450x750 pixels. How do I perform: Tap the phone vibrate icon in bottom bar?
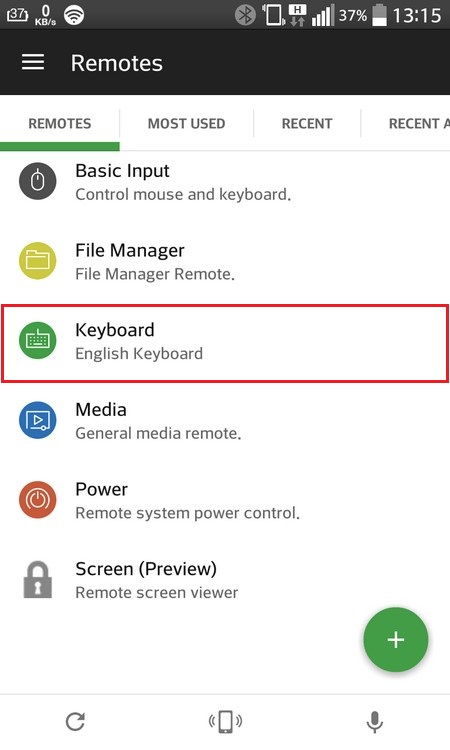tap(225, 721)
